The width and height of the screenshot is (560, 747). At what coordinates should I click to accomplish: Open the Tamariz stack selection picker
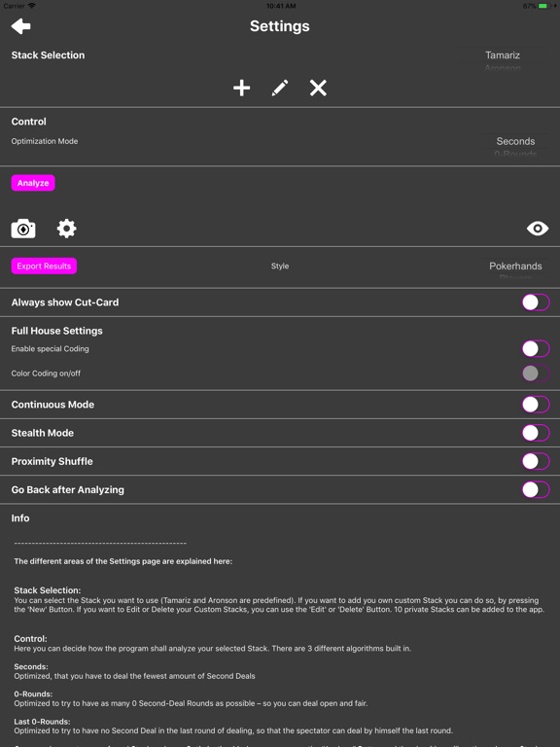click(503, 58)
